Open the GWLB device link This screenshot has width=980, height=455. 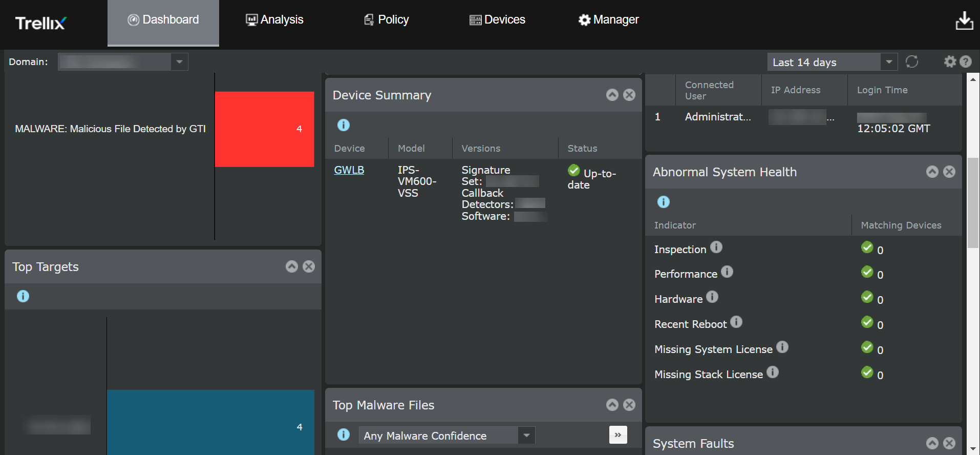(x=349, y=170)
